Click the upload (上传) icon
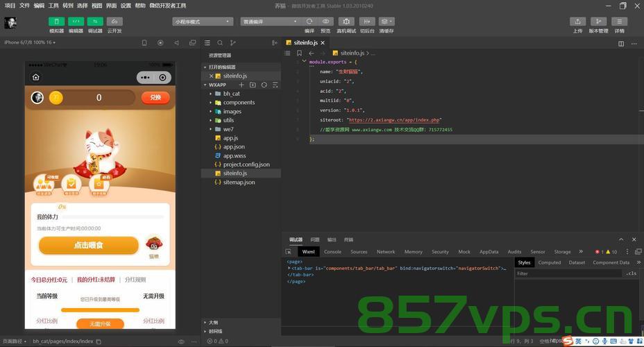This screenshot has height=347, width=644. pos(577,22)
